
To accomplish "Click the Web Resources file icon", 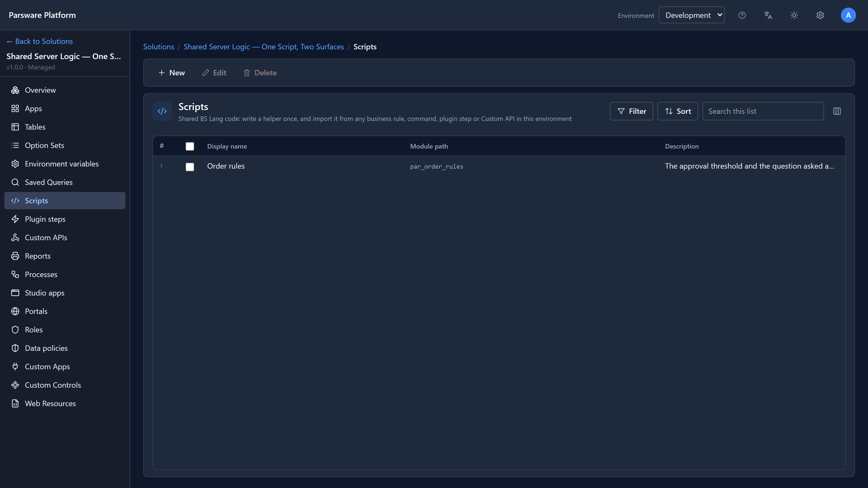I will pyautogui.click(x=15, y=403).
